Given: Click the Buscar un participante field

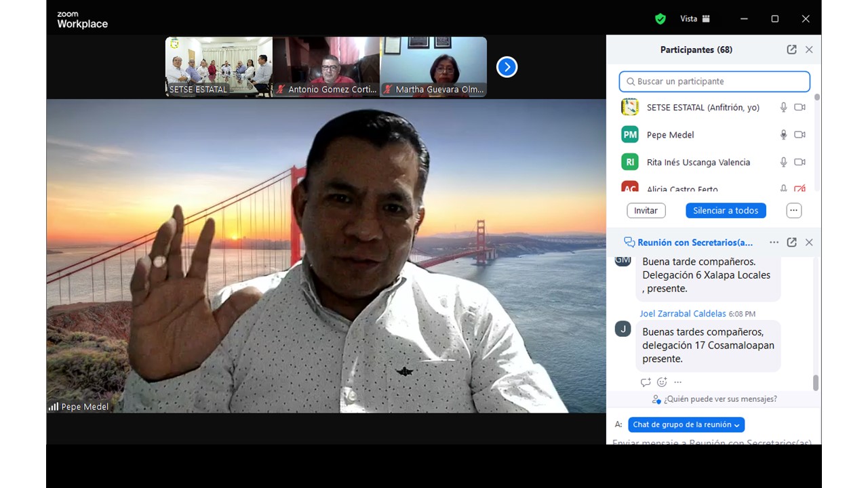Looking at the screenshot, I should [x=715, y=81].
